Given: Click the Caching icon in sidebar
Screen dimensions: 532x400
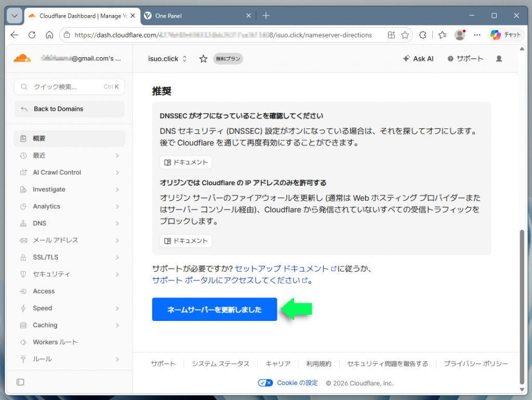Looking at the screenshot, I should (x=23, y=325).
